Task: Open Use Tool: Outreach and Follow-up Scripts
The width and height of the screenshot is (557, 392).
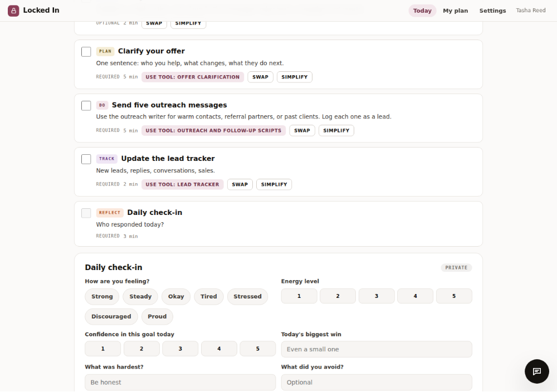Action: [x=213, y=131]
